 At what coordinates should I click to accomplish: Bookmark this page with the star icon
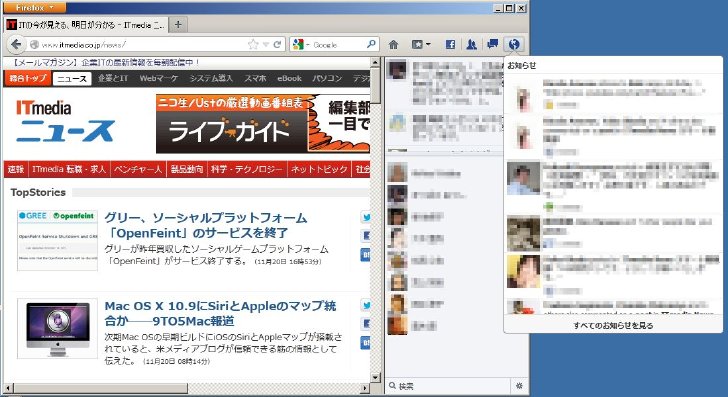click(x=253, y=45)
